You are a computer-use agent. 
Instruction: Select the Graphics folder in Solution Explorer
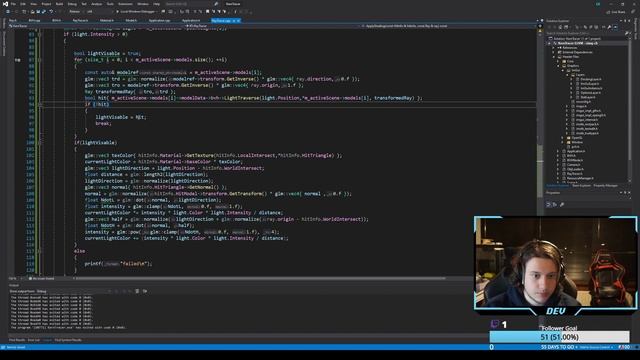(573, 66)
